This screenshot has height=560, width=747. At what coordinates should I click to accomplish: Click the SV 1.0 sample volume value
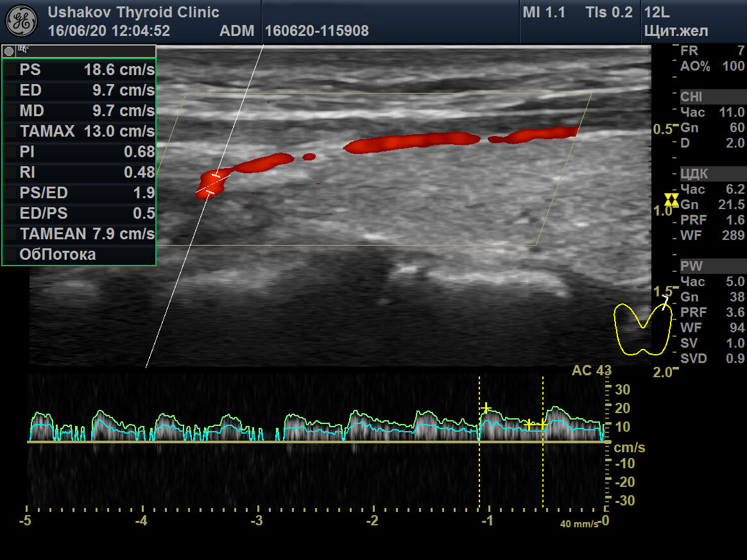click(712, 343)
